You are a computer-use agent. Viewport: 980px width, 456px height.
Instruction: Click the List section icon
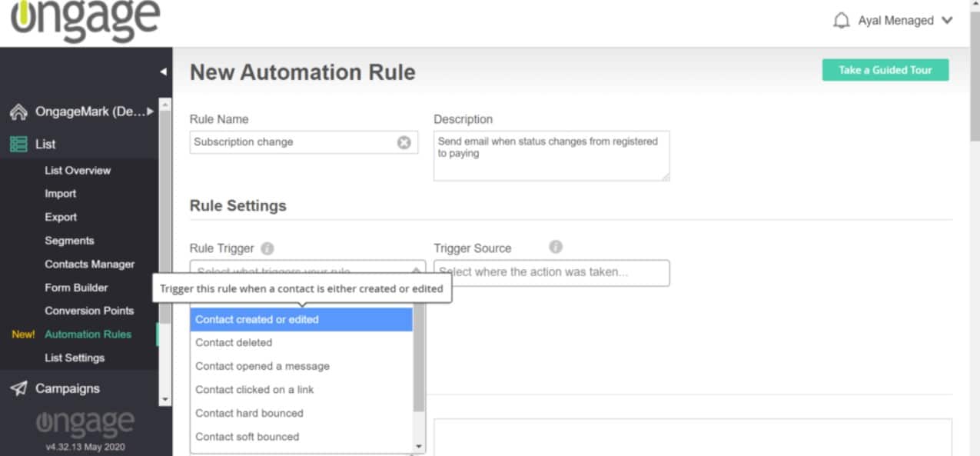coord(18,144)
